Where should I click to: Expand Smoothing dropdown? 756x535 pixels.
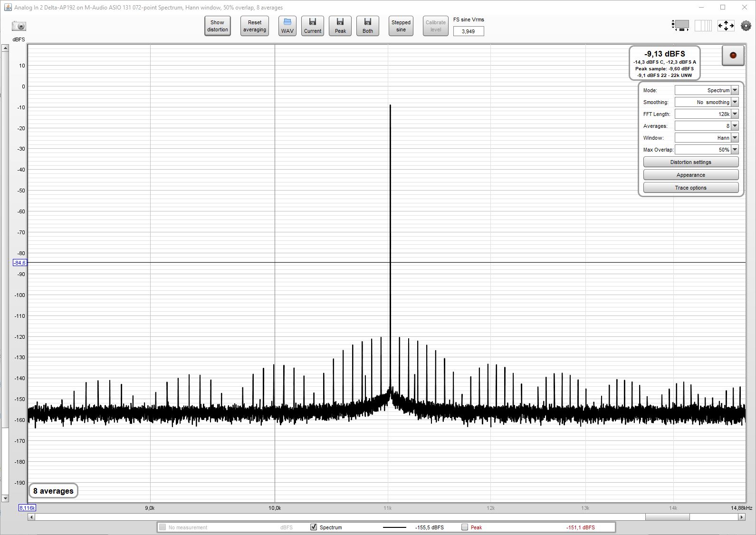point(735,102)
